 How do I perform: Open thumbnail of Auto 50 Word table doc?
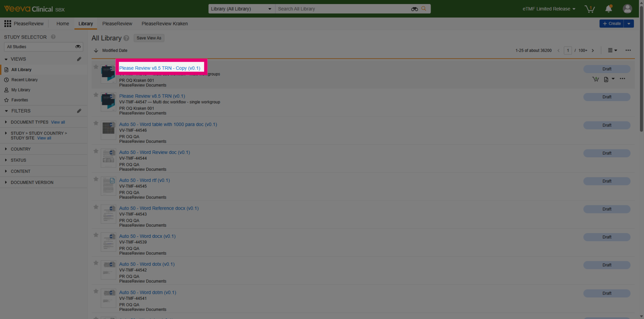(x=108, y=130)
